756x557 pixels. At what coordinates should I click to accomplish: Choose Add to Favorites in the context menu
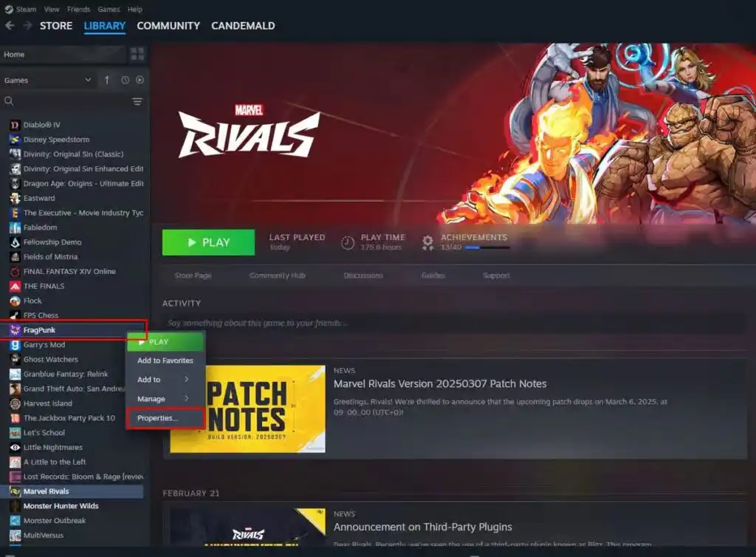point(165,360)
